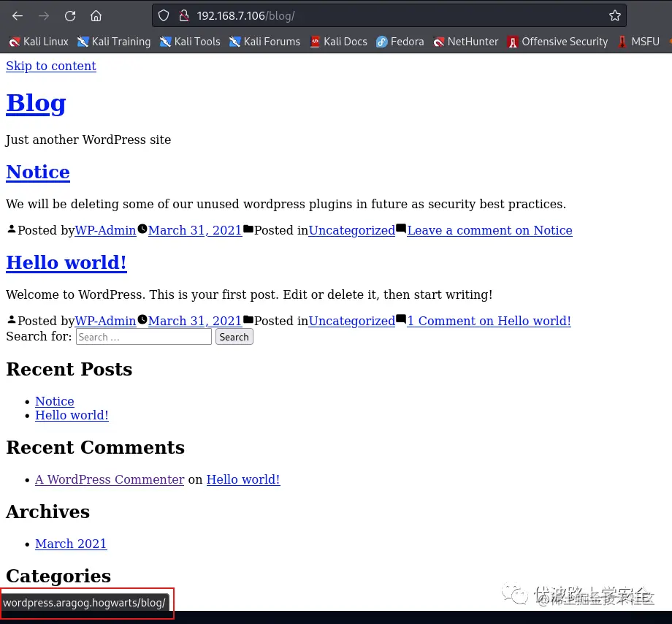
Task: Click the Skip to content link
Action: pos(51,66)
